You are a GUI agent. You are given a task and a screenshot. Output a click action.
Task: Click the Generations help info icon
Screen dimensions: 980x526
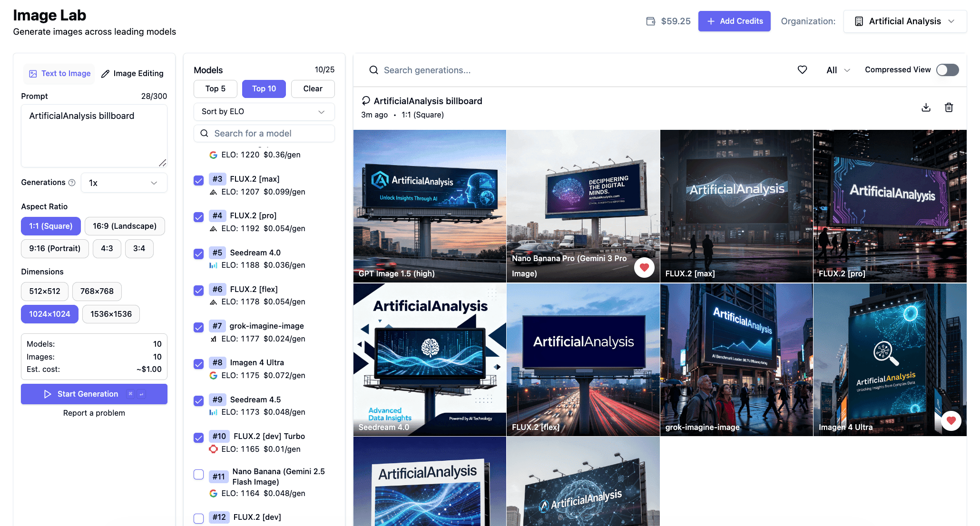tap(72, 183)
